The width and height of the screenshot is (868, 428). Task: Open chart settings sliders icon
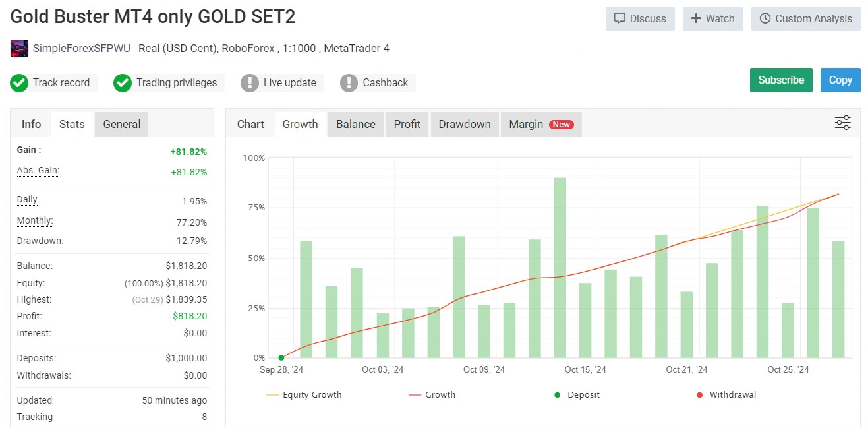point(842,123)
